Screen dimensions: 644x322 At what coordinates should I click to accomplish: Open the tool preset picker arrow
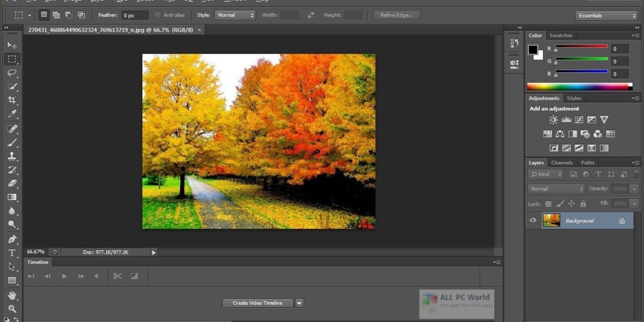pyautogui.click(x=29, y=15)
